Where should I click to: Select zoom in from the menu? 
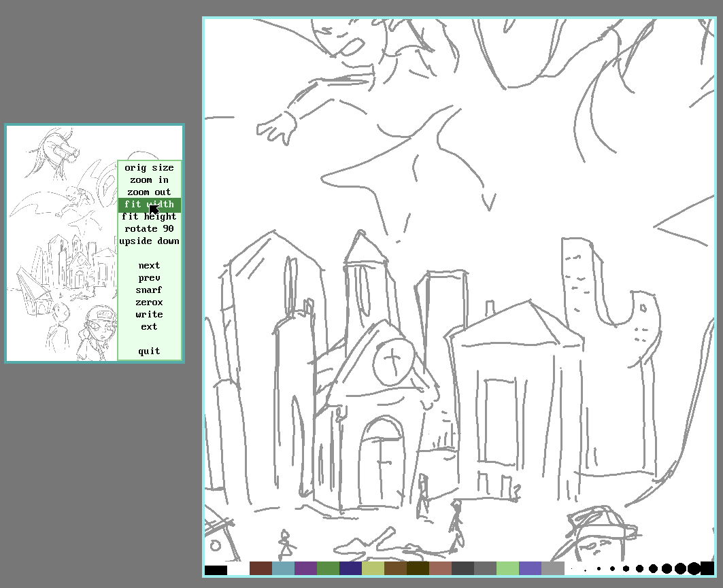[149, 180]
